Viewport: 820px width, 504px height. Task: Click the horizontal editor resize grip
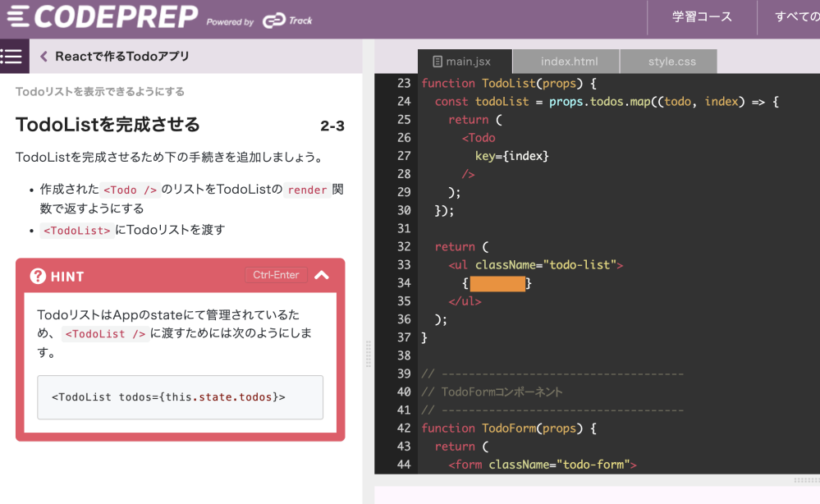pos(804,479)
